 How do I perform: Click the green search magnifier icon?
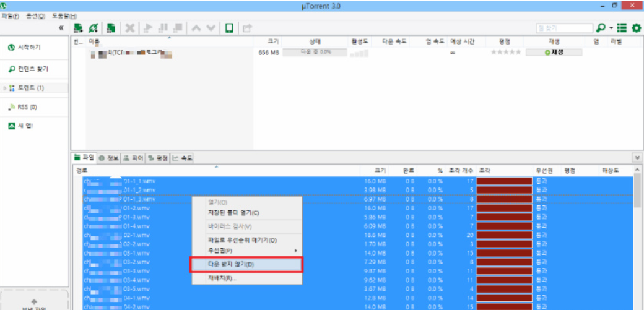coord(600,28)
